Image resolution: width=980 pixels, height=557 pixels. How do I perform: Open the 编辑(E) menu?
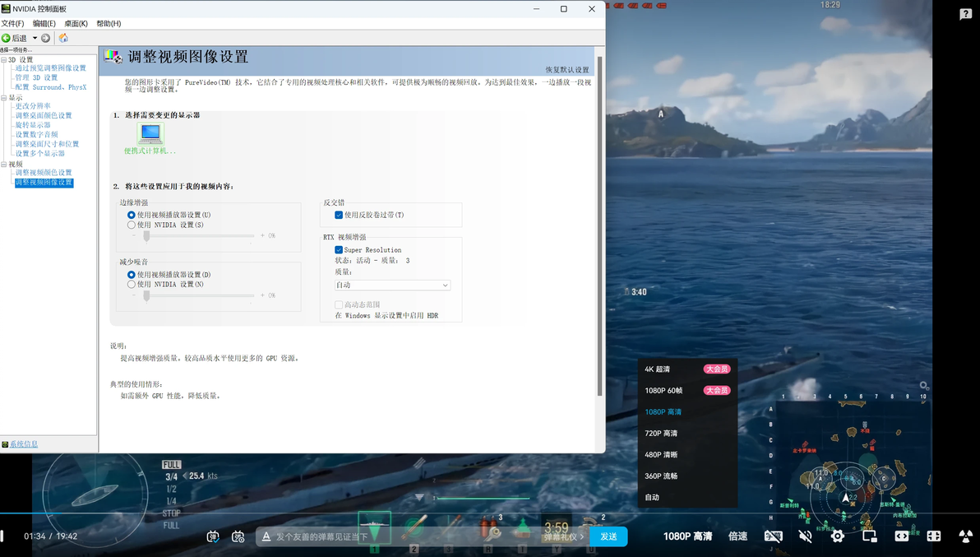pos(44,24)
